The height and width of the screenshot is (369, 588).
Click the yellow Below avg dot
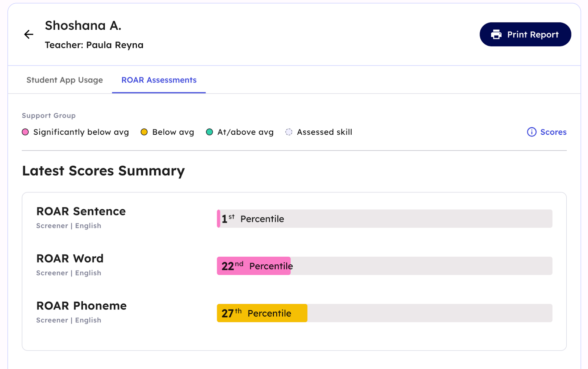tap(144, 132)
